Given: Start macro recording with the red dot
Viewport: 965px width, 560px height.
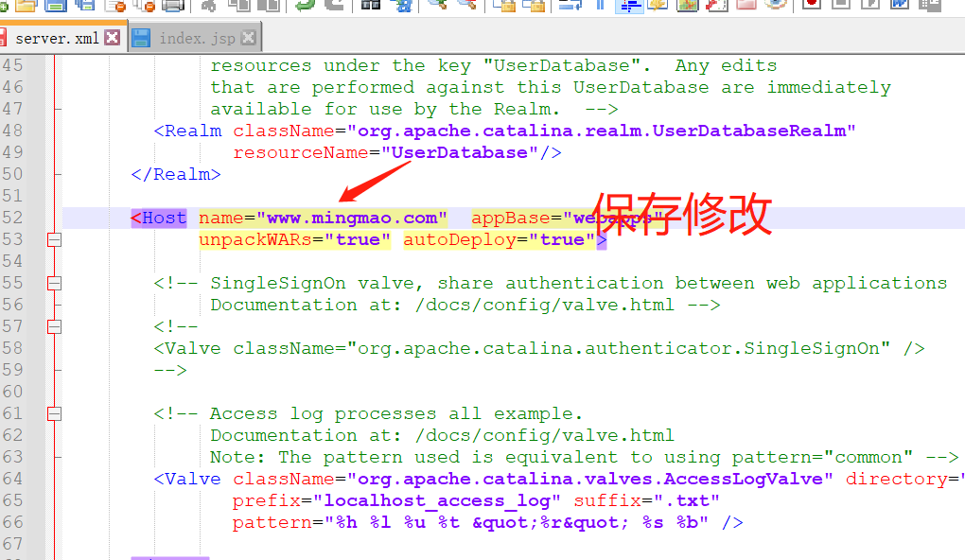Looking at the screenshot, I should [x=812, y=6].
